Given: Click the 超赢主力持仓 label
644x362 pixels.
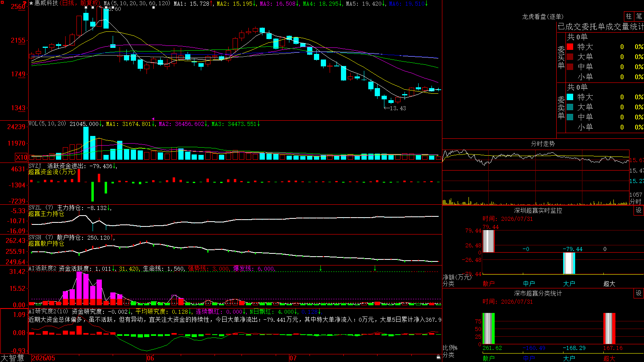Looking at the screenshot, I should click(x=46, y=214).
